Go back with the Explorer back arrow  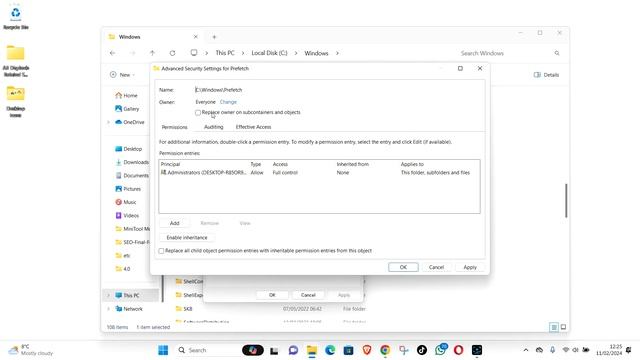113,53
